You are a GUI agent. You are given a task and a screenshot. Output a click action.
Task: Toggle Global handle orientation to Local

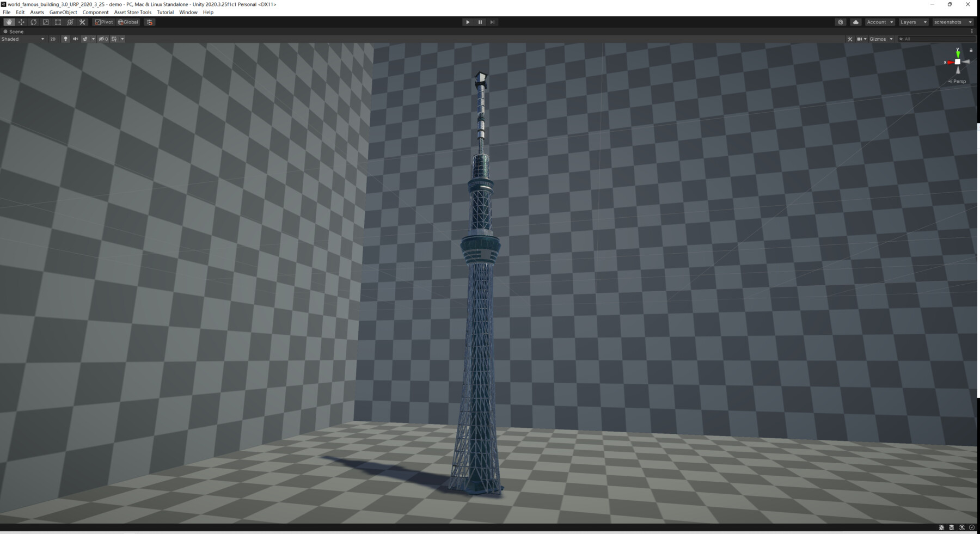point(127,22)
